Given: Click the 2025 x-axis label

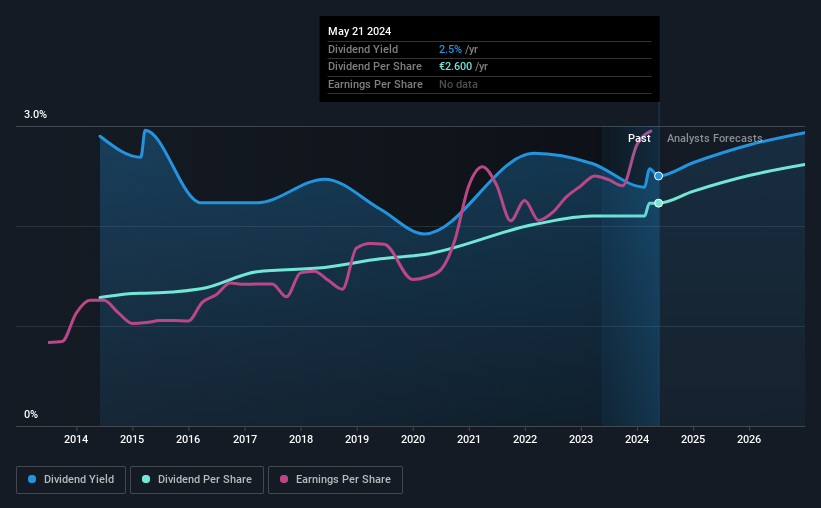Looking at the screenshot, I should click(693, 439).
